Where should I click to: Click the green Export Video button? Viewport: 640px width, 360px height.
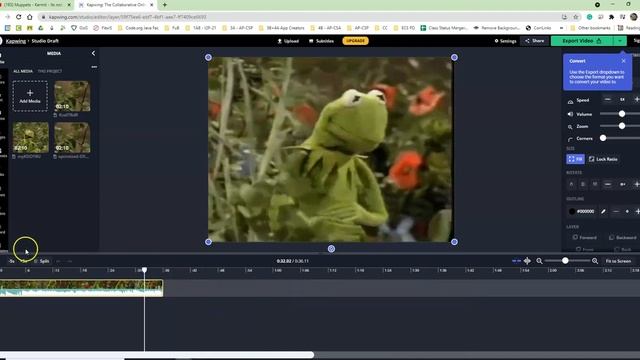[x=582, y=41]
